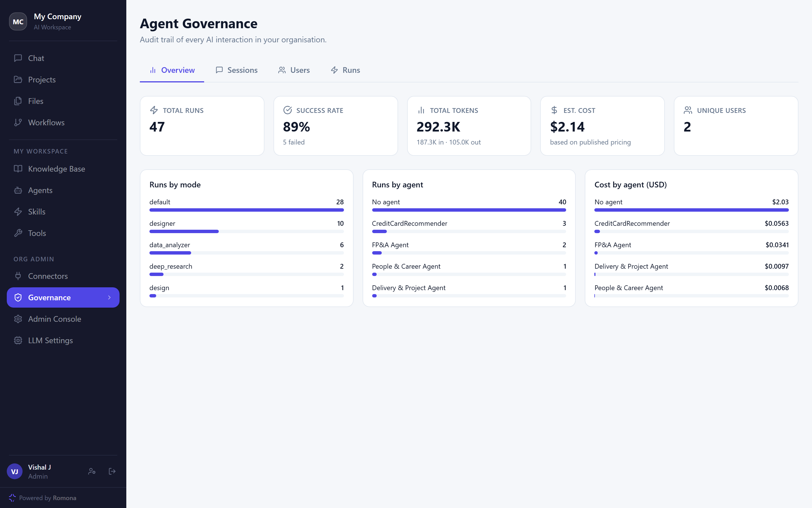Click Delivery & Project Agent in Cost by agent
The width and height of the screenshot is (812, 508).
(631, 266)
